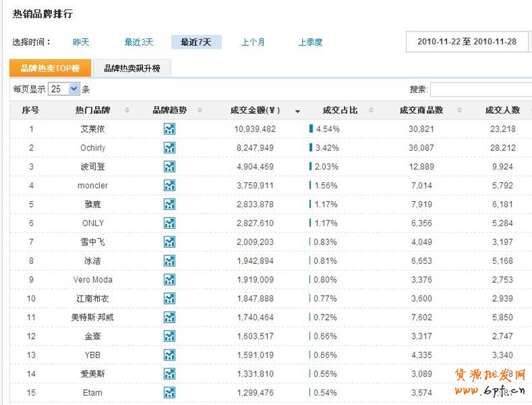Sort by 热门品牌 column arrows
532x405 pixels.
pos(127,110)
